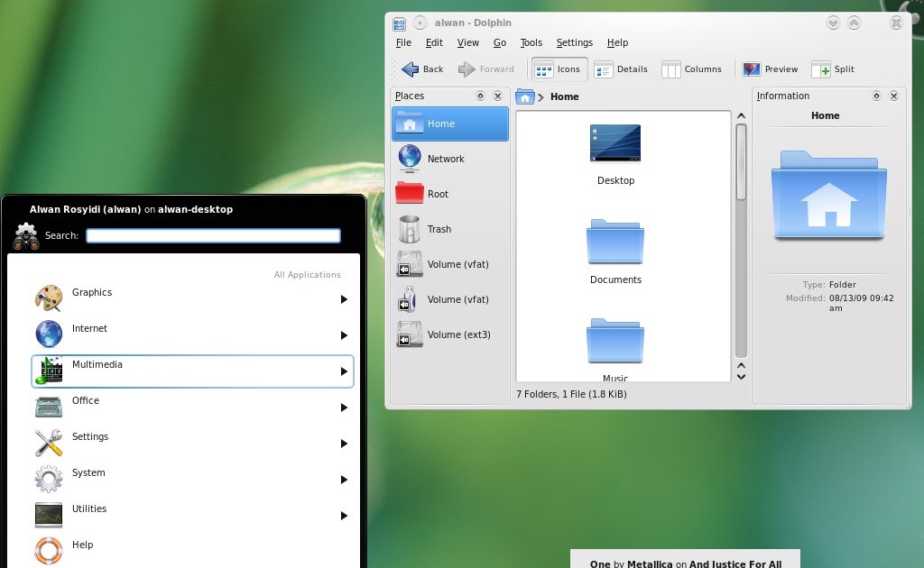Expand the Multimedia submenu arrow
Viewport: 924px width, 568px height.
click(344, 371)
